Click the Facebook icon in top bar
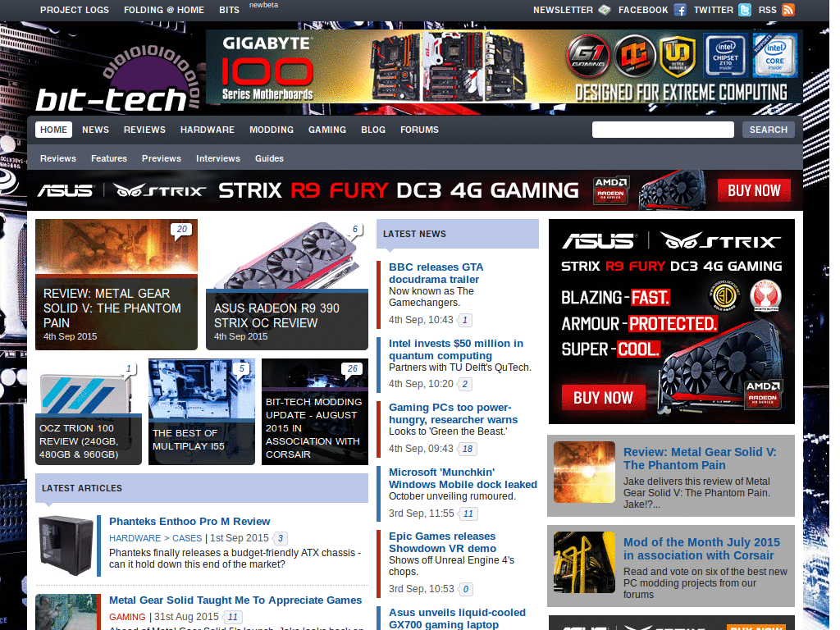The height and width of the screenshot is (630, 840). click(x=680, y=10)
